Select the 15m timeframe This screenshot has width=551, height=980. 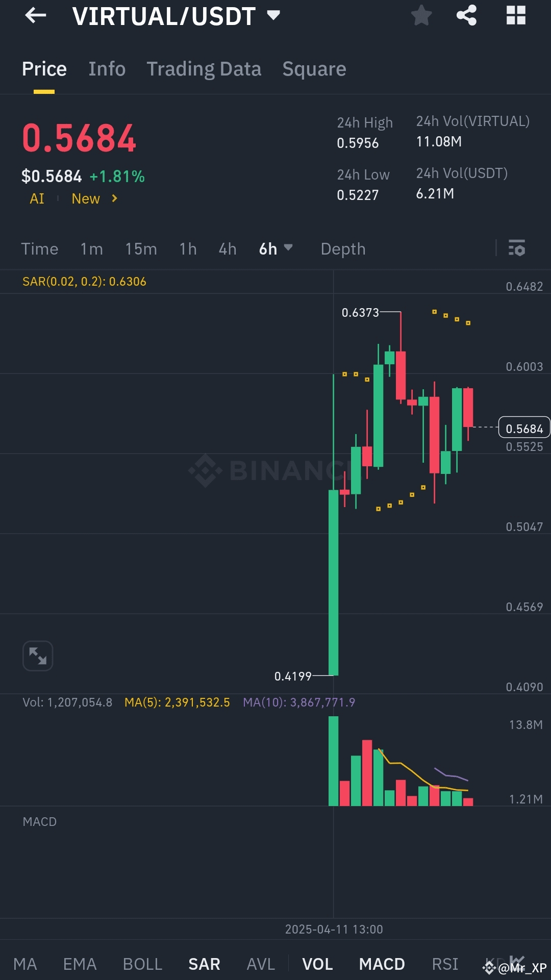coord(141,249)
